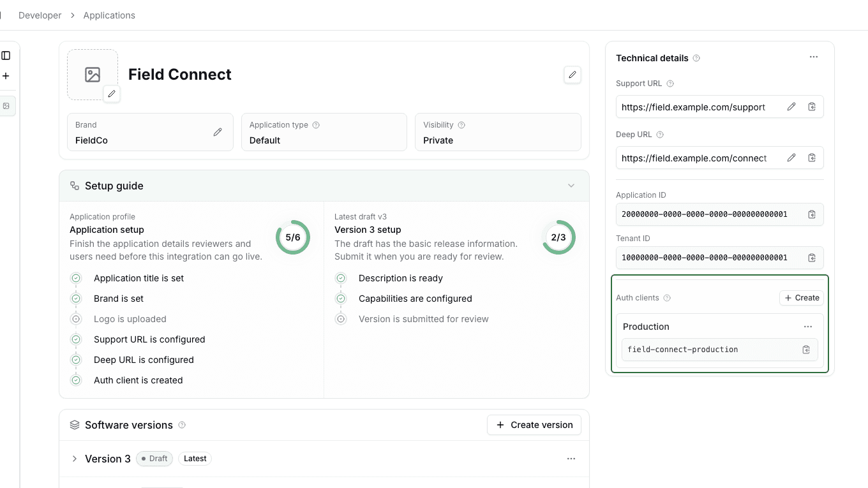This screenshot has width=868, height=488.
Task: Edit the Field Connect application title
Action: tap(572, 75)
